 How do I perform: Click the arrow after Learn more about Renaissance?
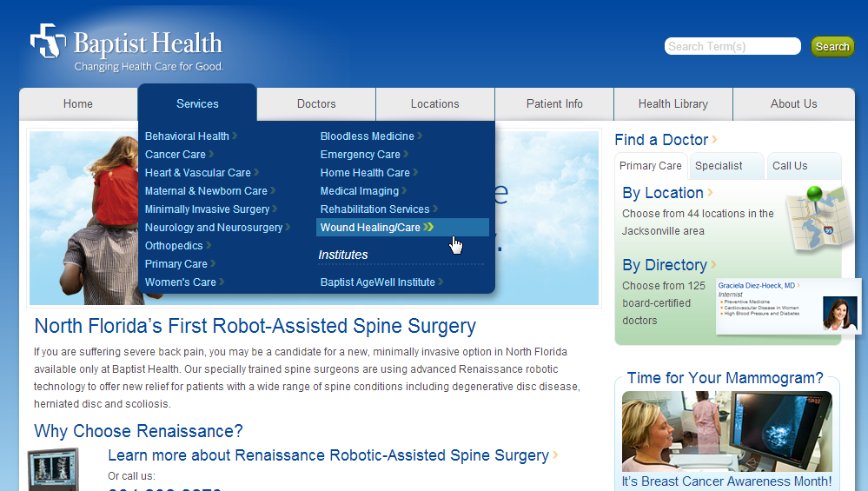click(x=555, y=455)
